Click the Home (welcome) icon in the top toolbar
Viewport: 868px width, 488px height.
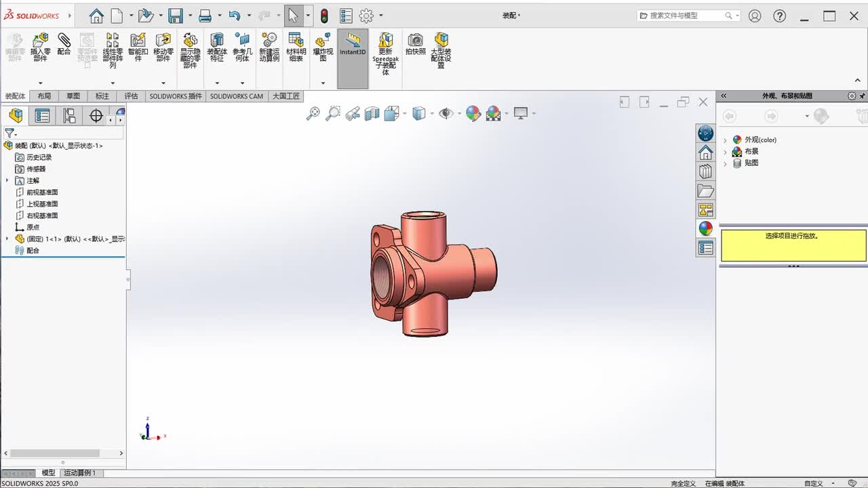(x=96, y=16)
